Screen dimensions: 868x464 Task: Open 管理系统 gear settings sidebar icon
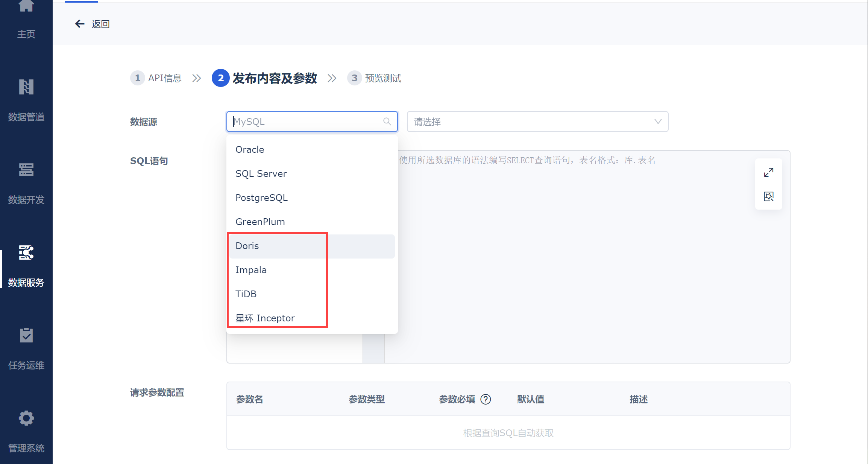[x=26, y=418]
